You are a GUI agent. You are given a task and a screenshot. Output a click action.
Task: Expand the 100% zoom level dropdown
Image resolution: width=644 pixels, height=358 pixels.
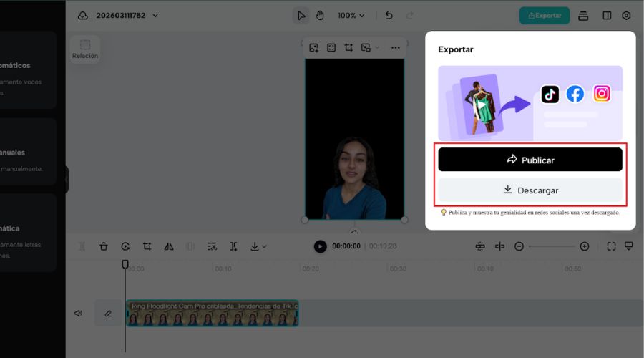351,16
